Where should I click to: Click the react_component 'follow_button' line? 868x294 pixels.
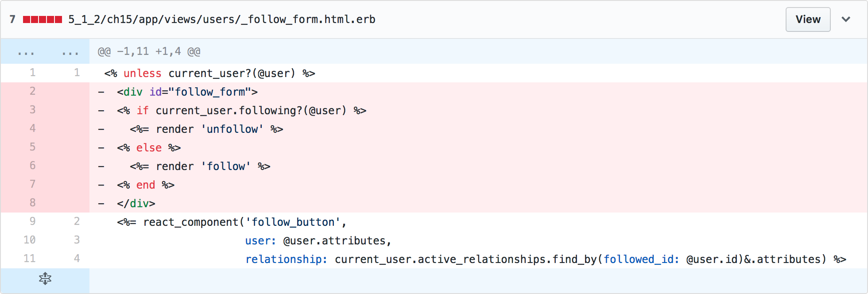(478, 222)
